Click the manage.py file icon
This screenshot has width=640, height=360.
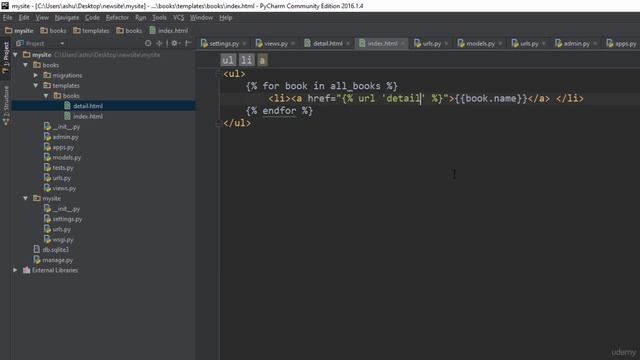pos(37,260)
